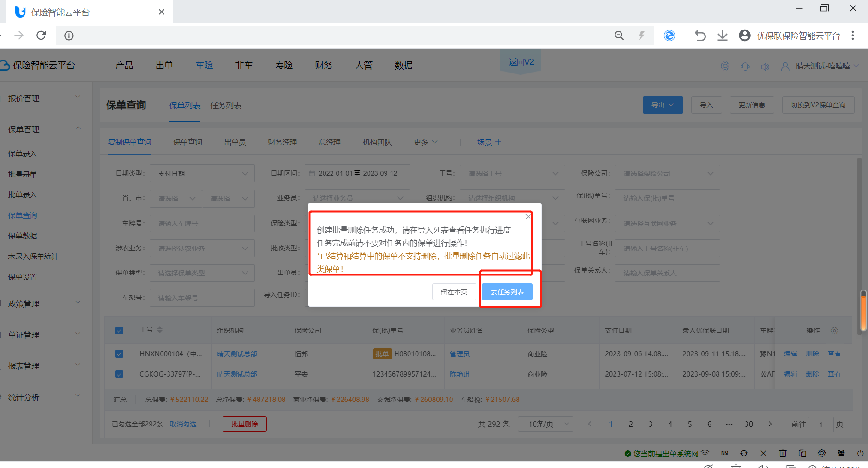Screen dimensions: 868x468
Task: Click the trash bin icon in bottom toolbar
Action: tap(783, 453)
